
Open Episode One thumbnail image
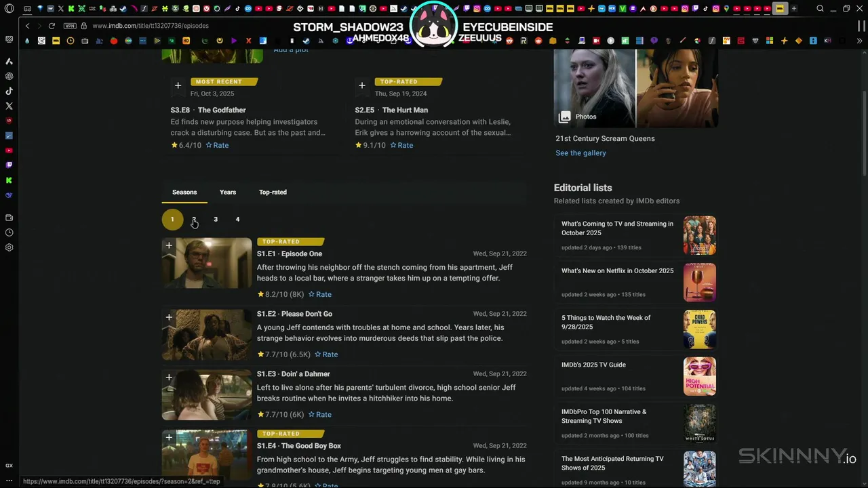tap(207, 263)
